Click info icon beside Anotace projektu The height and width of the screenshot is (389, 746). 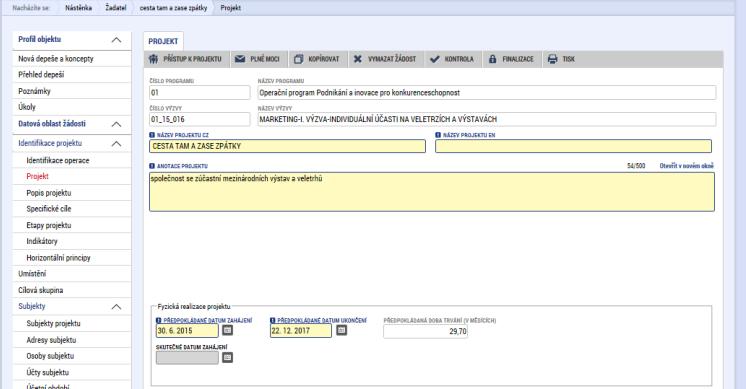coord(152,166)
